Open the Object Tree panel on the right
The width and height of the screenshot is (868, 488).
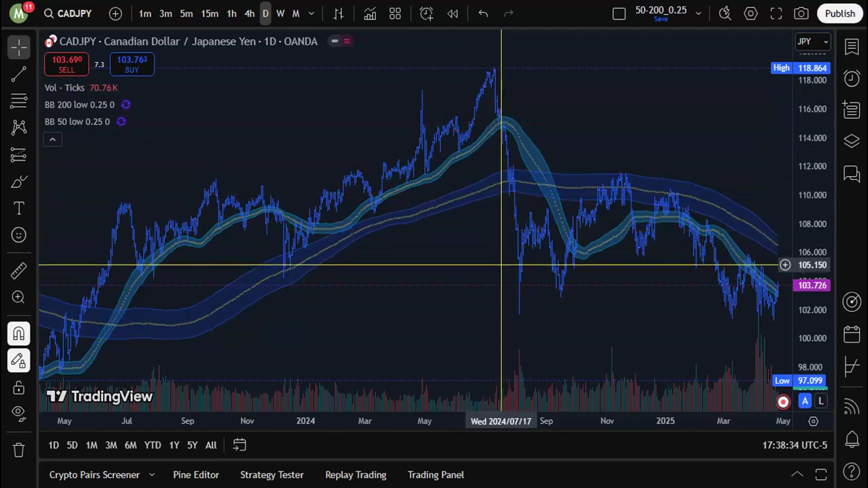click(852, 141)
